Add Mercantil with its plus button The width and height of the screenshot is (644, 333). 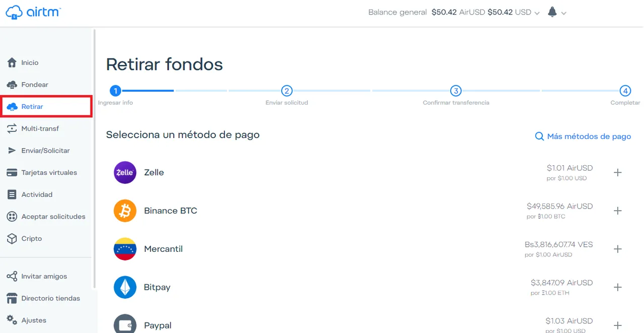click(x=618, y=249)
